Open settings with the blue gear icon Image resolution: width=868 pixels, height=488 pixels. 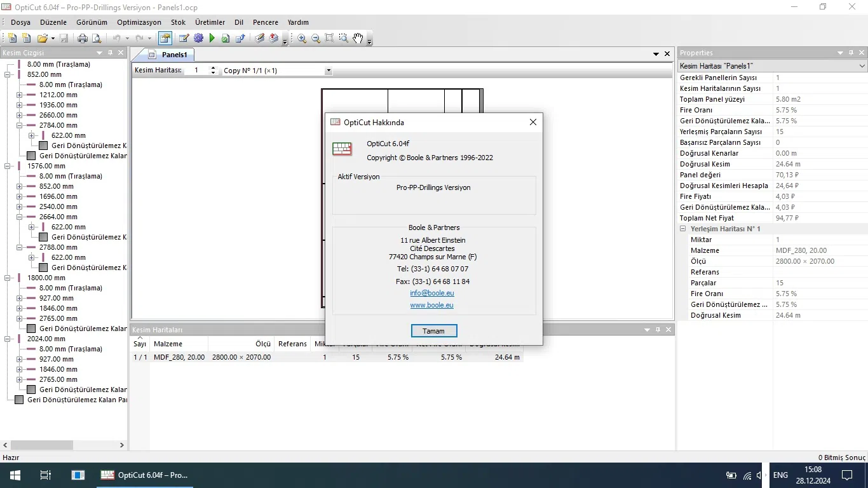click(x=198, y=38)
